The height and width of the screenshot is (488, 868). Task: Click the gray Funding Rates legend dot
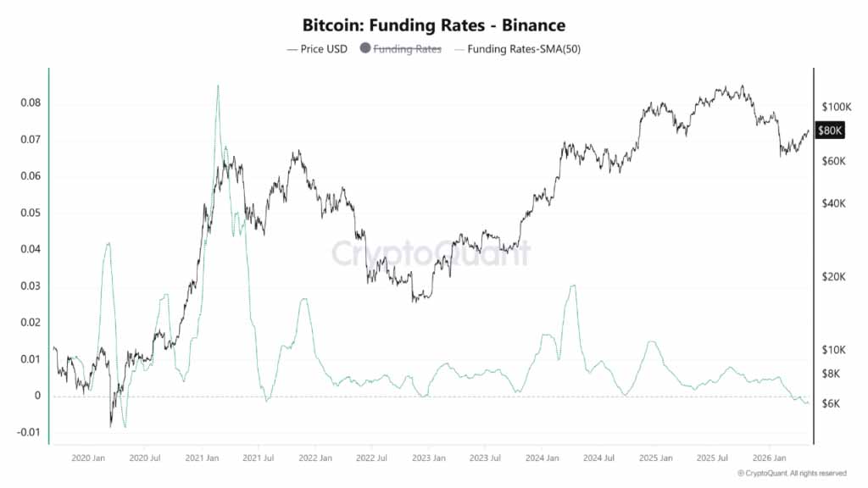coord(364,48)
